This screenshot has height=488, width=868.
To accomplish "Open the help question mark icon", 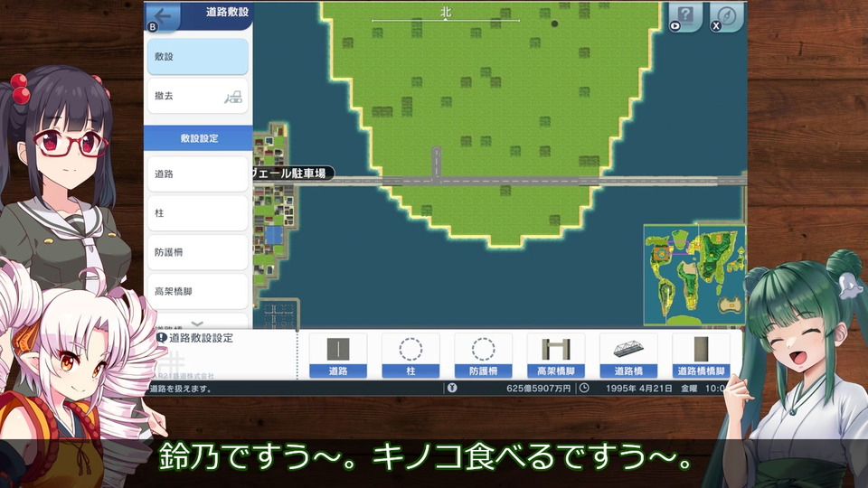I will point(684,16).
